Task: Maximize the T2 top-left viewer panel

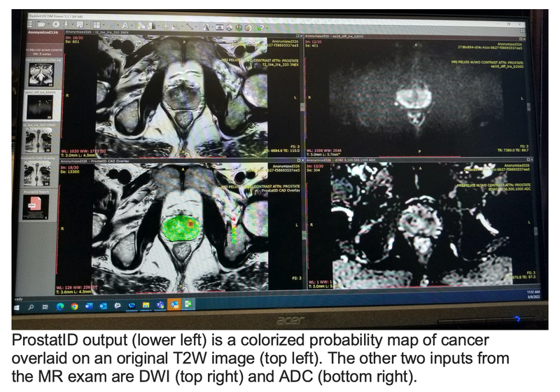Action: click(297, 36)
